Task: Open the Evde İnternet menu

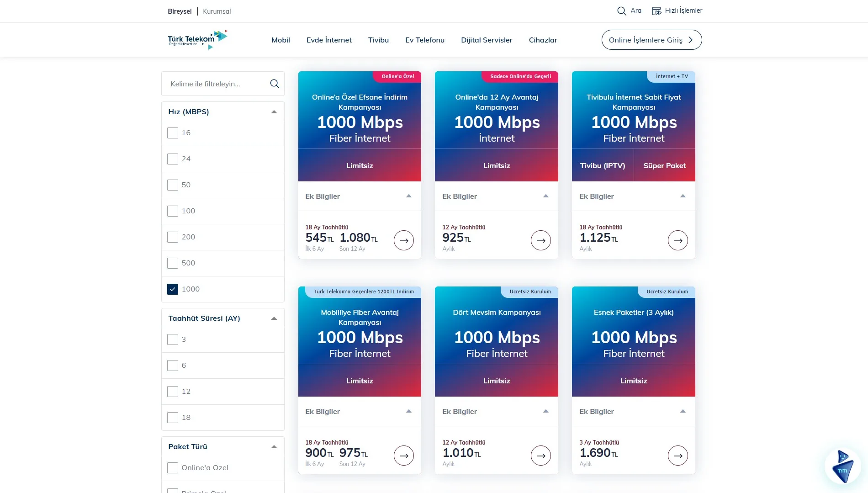Action: click(329, 40)
